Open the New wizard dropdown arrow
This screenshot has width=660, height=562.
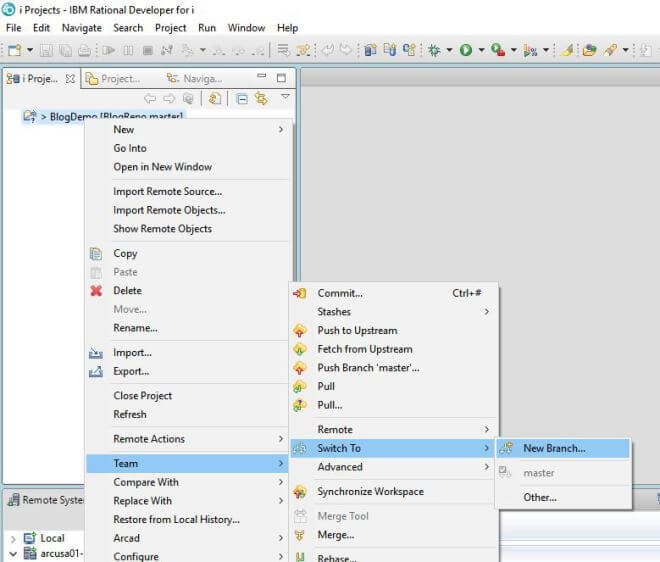pyautogui.click(x=30, y=50)
